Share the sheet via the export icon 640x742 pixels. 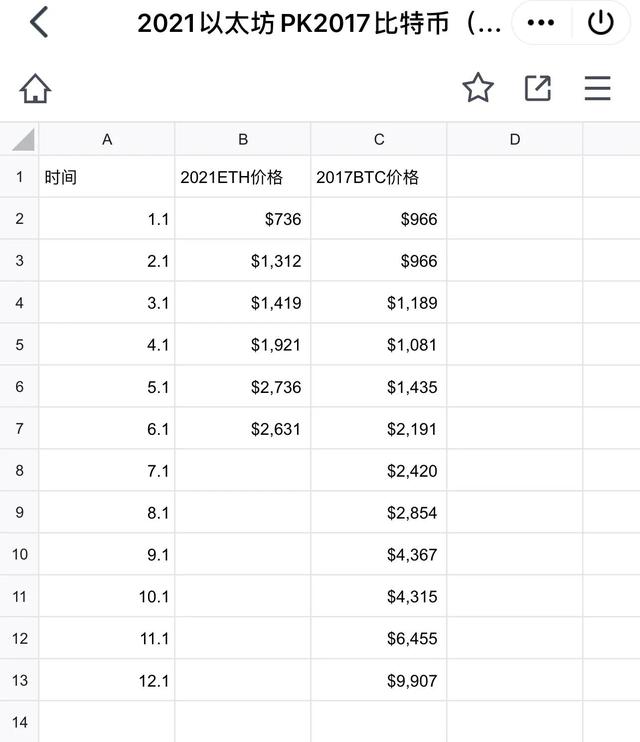tap(538, 88)
